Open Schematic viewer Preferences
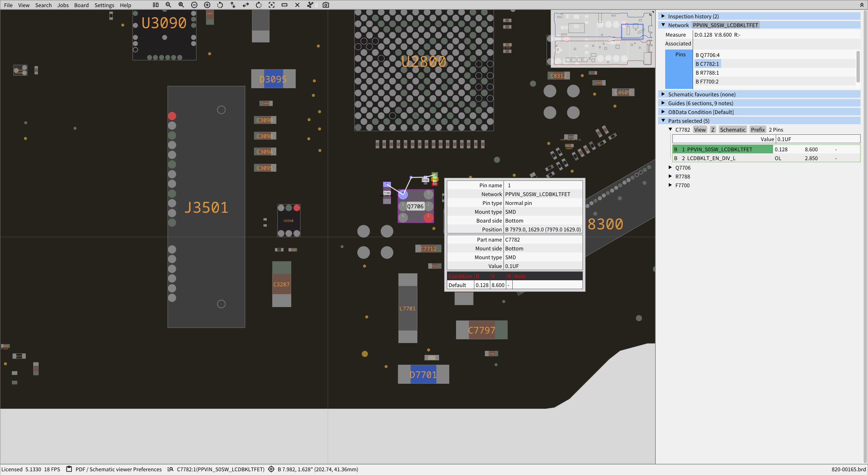Image resolution: width=868 pixels, height=475 pixels. [x=119, y=469]
